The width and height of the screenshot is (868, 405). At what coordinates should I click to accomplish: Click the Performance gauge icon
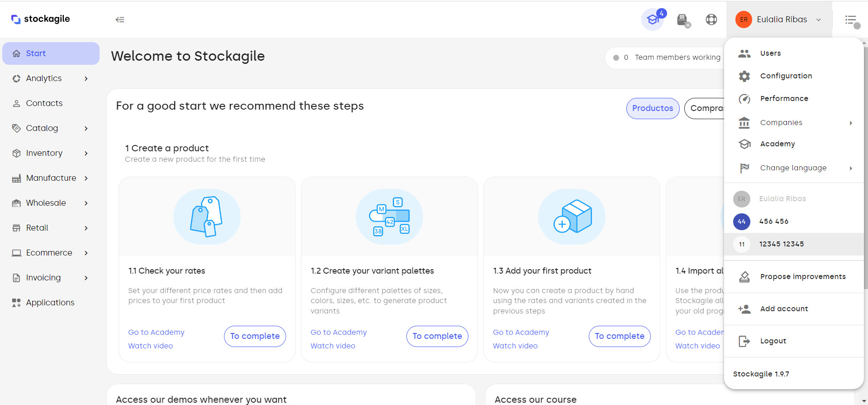pos(744,99)
